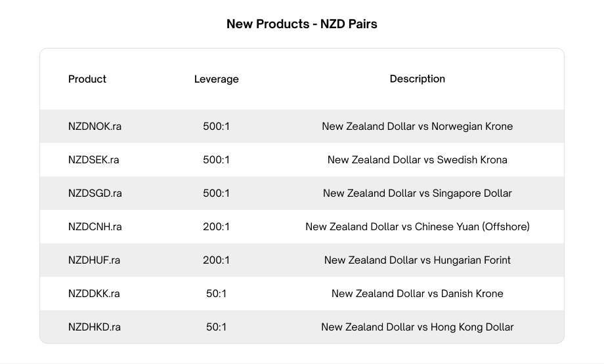Select the NZDCNH.ra product cell
604x364 pixels.
pos(95,227)
